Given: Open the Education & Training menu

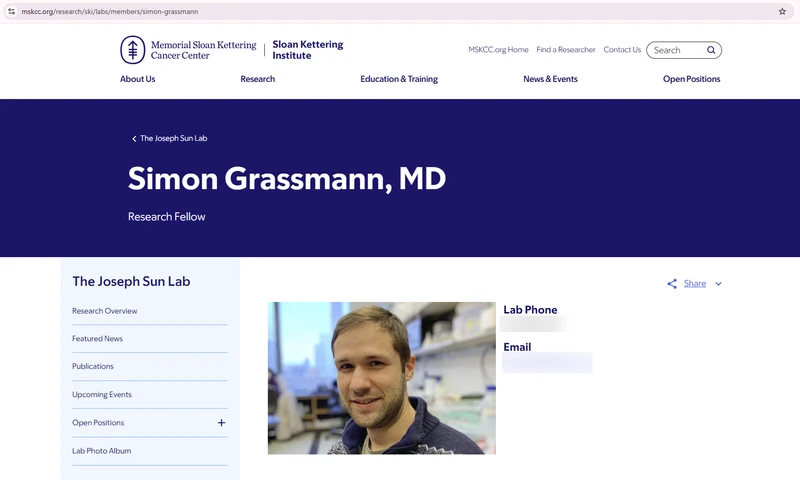Looking at the screenshot, I should pos(399,79).
